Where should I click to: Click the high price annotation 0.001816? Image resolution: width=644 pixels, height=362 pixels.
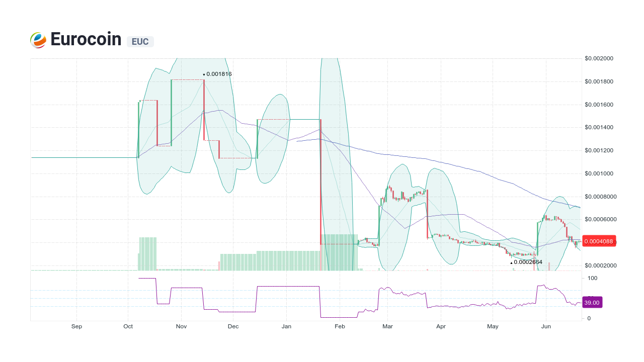pyautogui.click(x=217, y=74)
